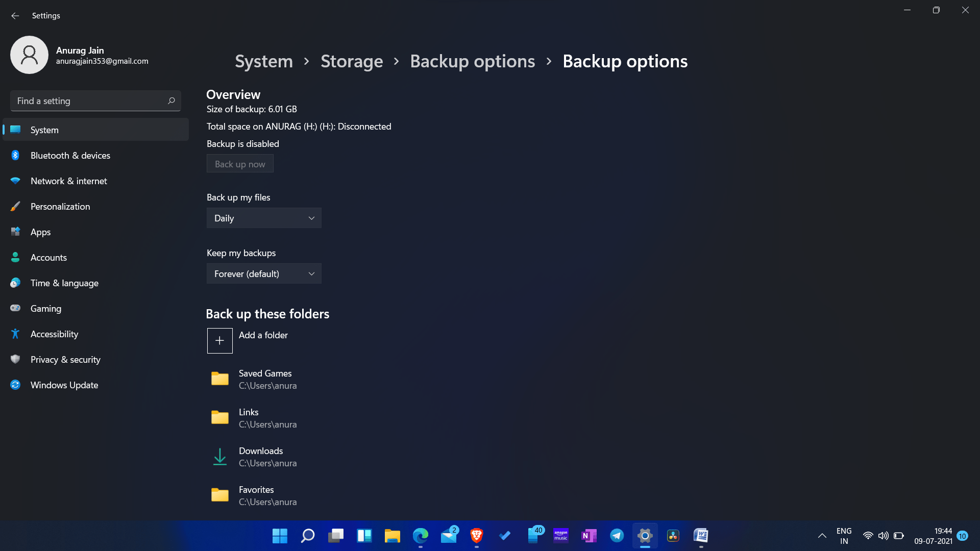
Task: Click the Accessibility settings icon
Action: tap(16, 334)
